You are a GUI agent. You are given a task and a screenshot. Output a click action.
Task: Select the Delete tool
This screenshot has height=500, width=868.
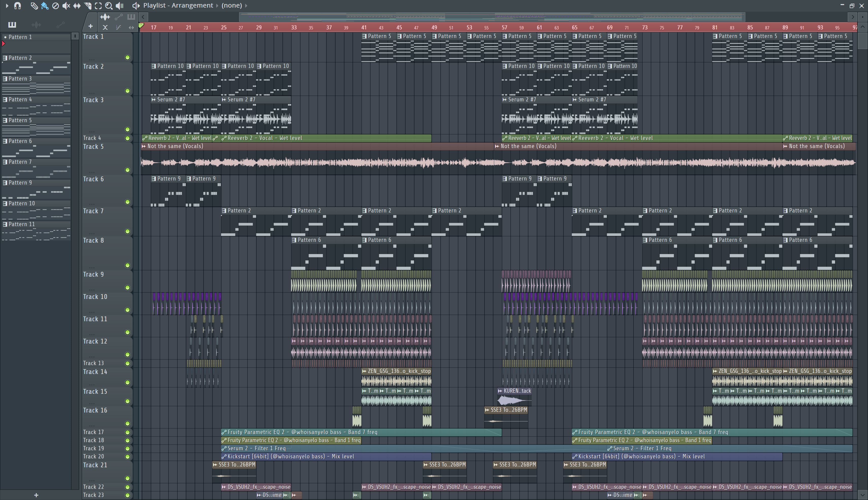tap(55, 6)
